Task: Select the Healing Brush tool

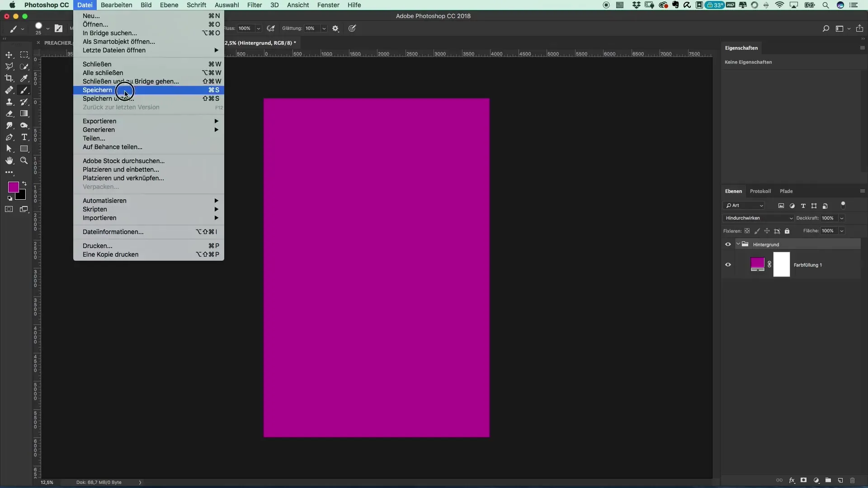Action: point(9,90)
